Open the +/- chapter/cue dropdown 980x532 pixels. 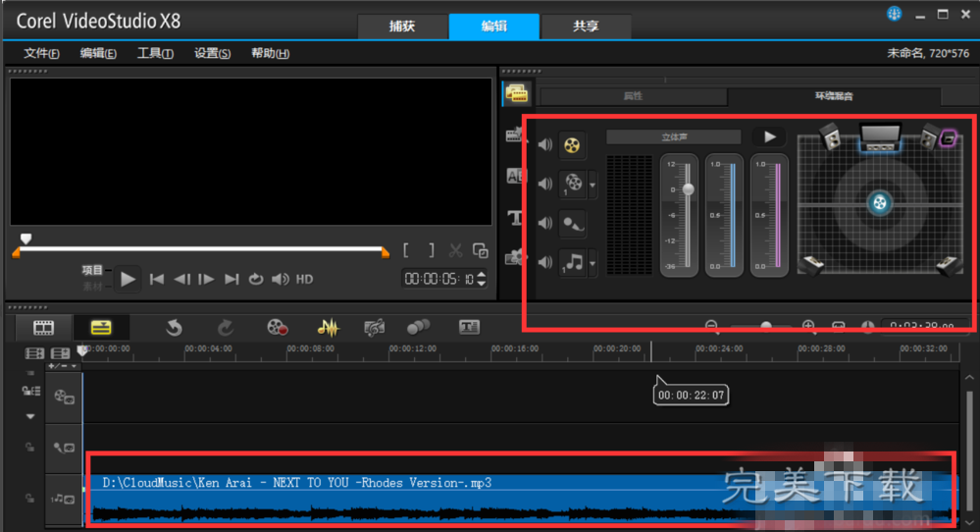coord(74,366)
